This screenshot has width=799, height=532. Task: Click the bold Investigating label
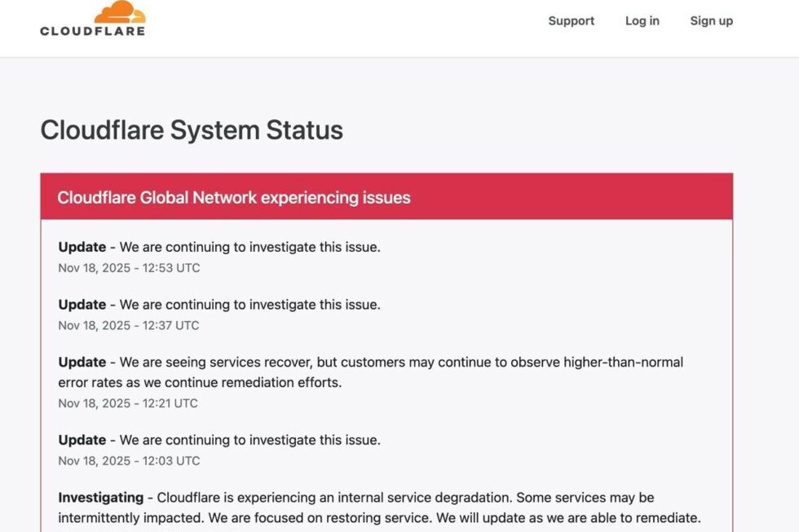(x=100, y=497)
